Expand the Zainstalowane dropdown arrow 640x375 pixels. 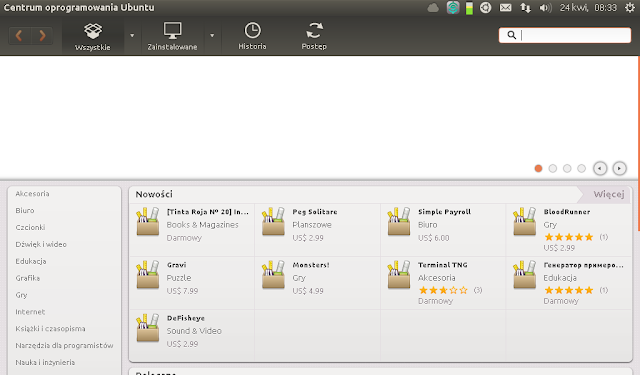click(x=212, y=36)
